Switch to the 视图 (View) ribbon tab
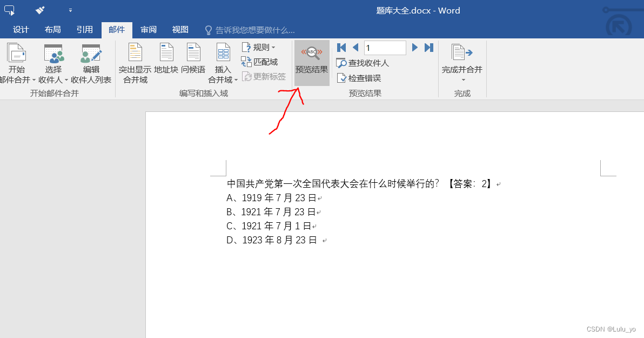This screenshot has height=338, width=644. [180, 29]
